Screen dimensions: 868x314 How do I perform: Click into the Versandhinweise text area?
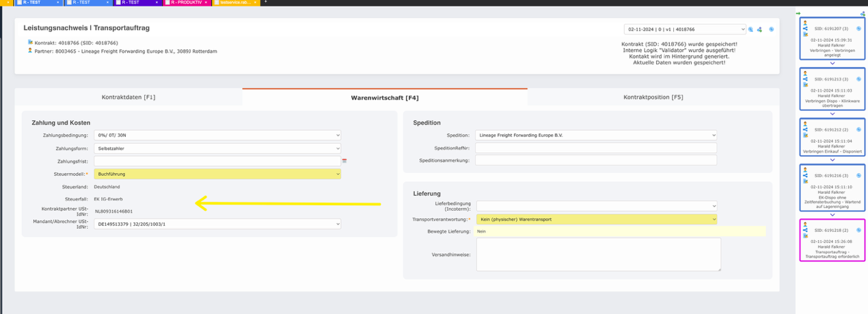pyautogui.click(x=598, y=254)
